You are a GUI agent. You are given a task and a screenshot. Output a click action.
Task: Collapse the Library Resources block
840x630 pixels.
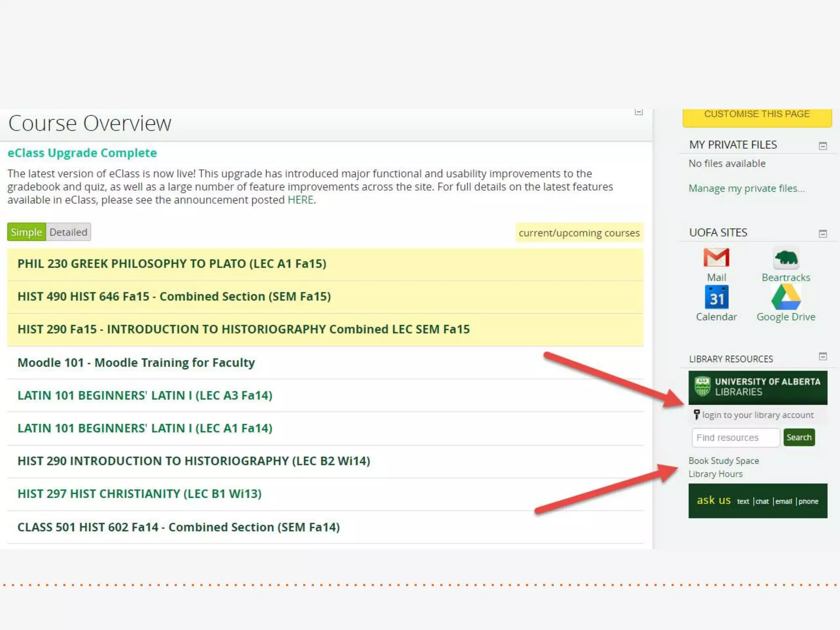coord(823,356)
